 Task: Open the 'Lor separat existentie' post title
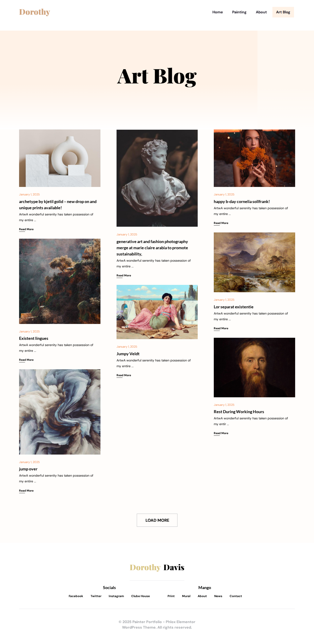tap(233, 307)
